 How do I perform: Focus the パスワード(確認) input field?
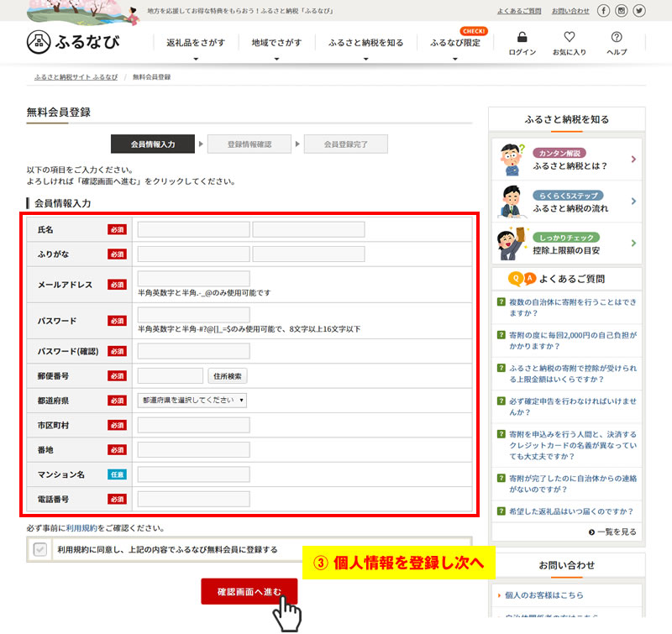(194, 351)
